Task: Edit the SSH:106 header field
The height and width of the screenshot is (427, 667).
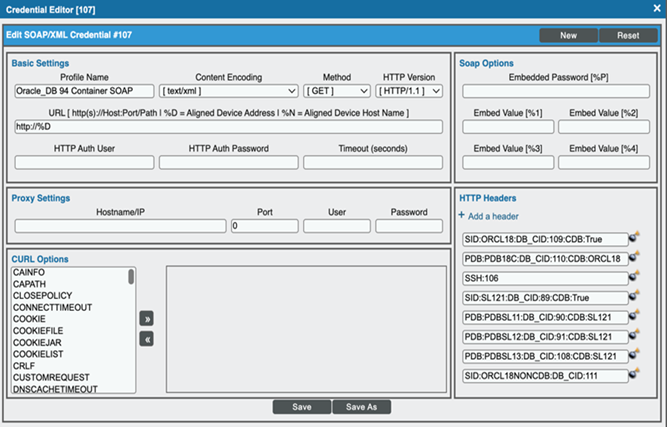Action: click(x=545, y=279)
